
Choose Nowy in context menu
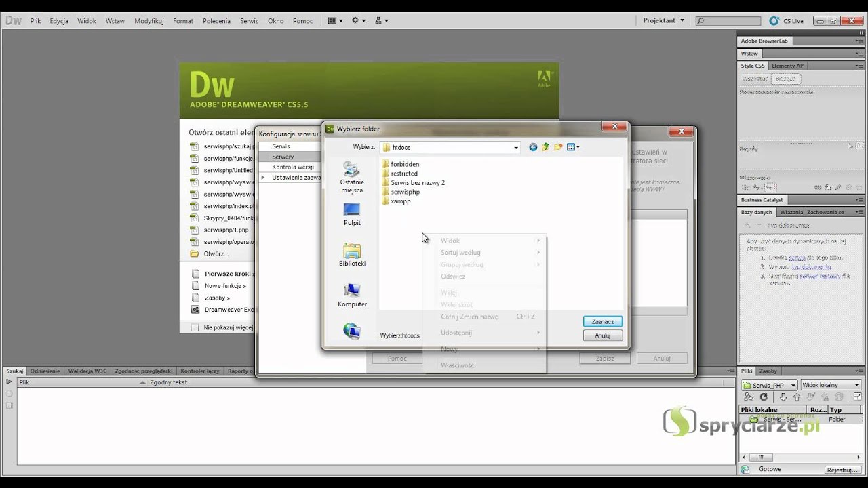click(x=484, y=349)
